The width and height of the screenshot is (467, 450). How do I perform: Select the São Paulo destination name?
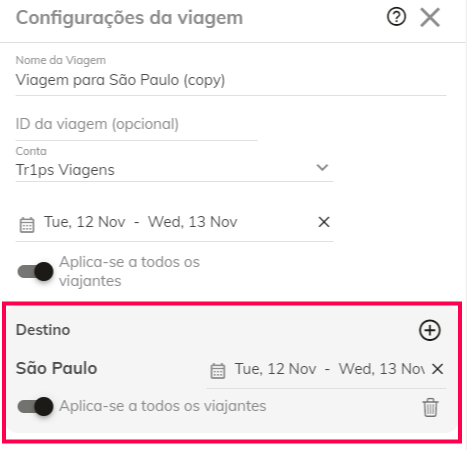(x=56, y=368)
